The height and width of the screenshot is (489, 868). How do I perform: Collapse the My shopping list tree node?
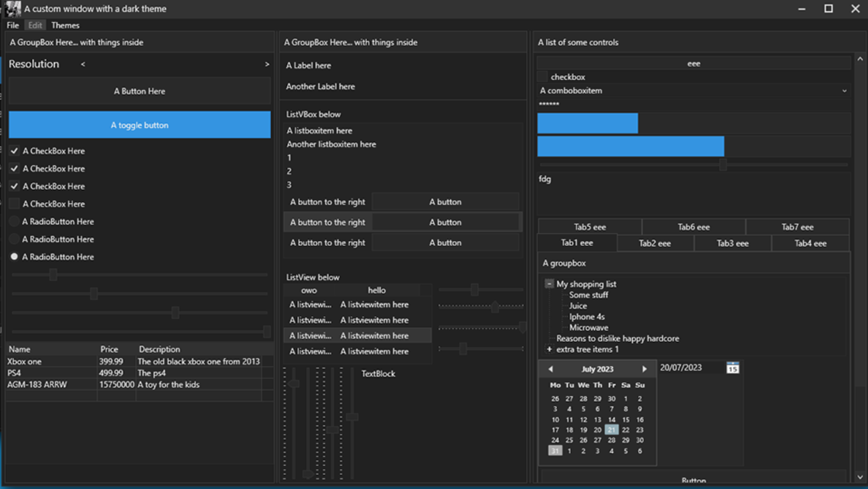pos(550,284)
